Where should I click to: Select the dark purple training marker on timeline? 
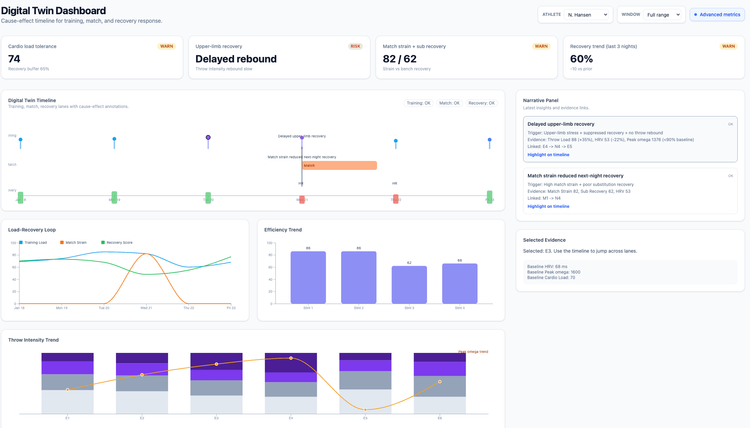(208, 138)
